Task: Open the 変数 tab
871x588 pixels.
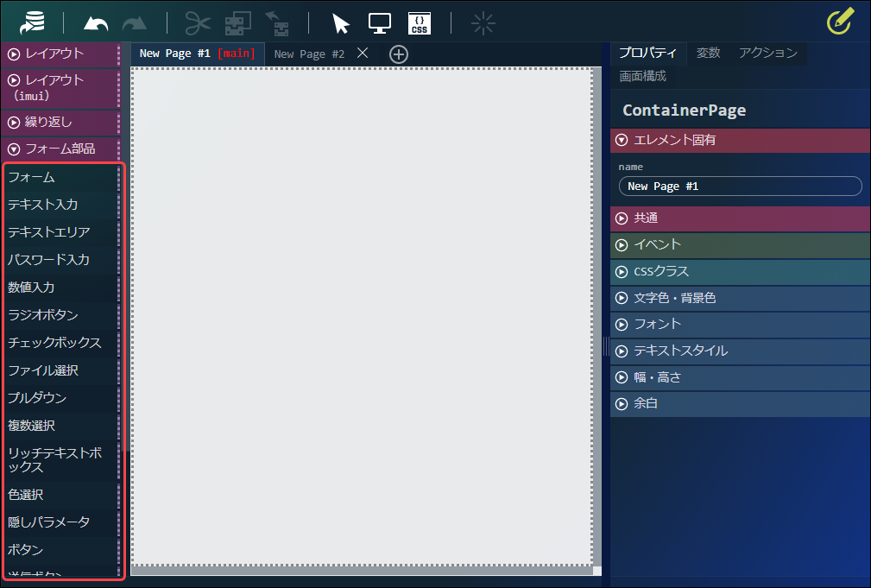Action: [x=708, y=54]
